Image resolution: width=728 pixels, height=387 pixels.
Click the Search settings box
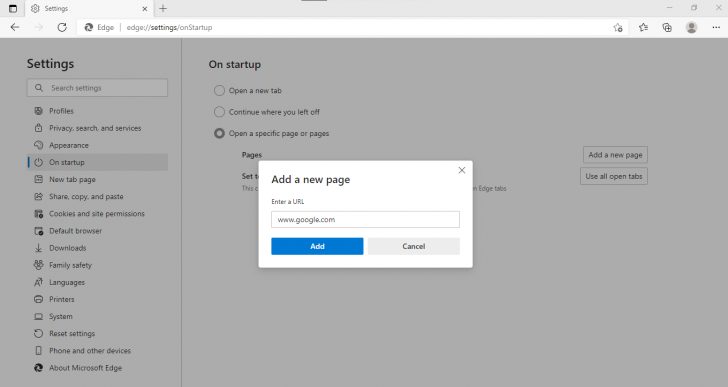pos(97,88)
